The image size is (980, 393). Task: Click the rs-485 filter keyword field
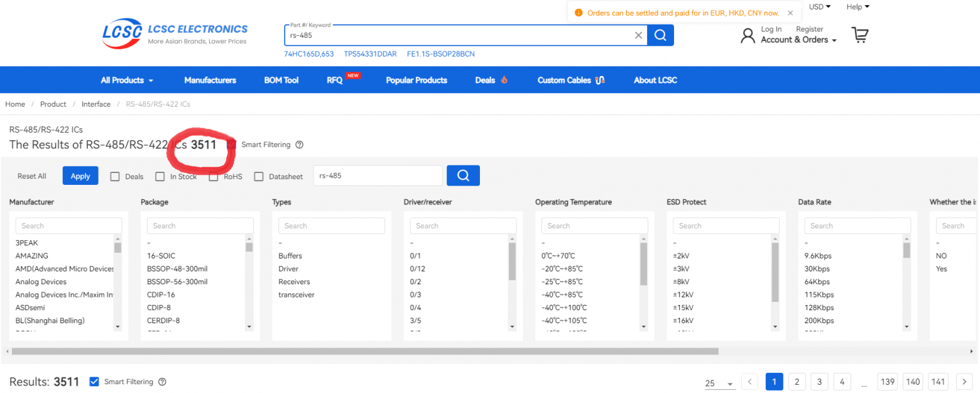378,176
